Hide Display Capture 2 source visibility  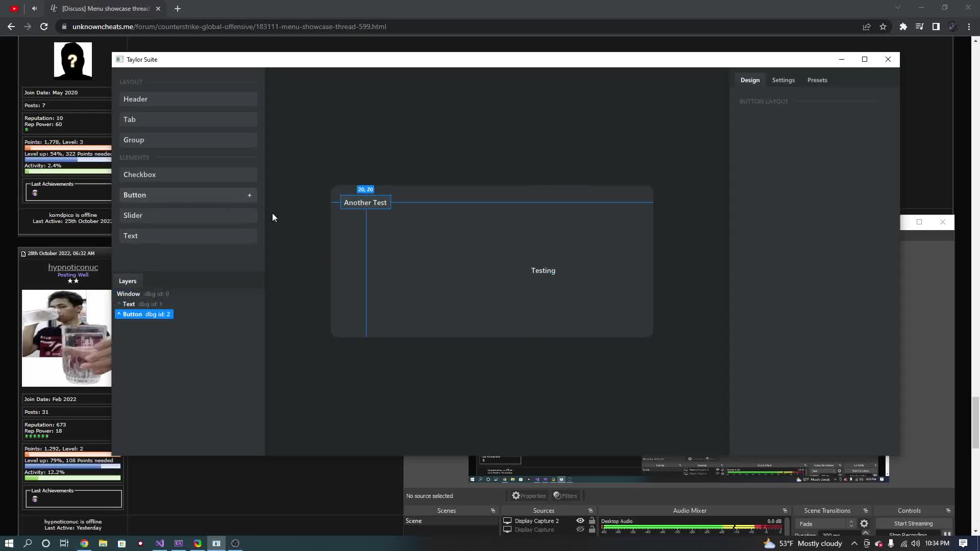click(x=580, y=521)
